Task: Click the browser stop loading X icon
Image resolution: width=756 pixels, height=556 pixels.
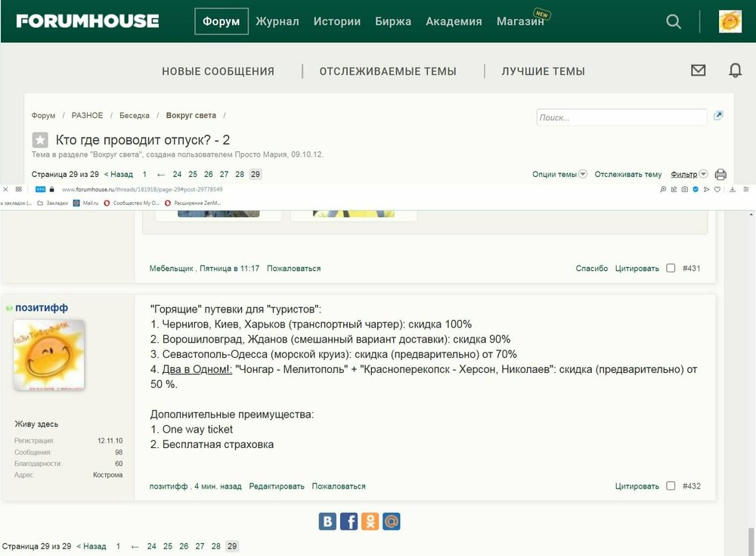Action: tap(5, 189)
